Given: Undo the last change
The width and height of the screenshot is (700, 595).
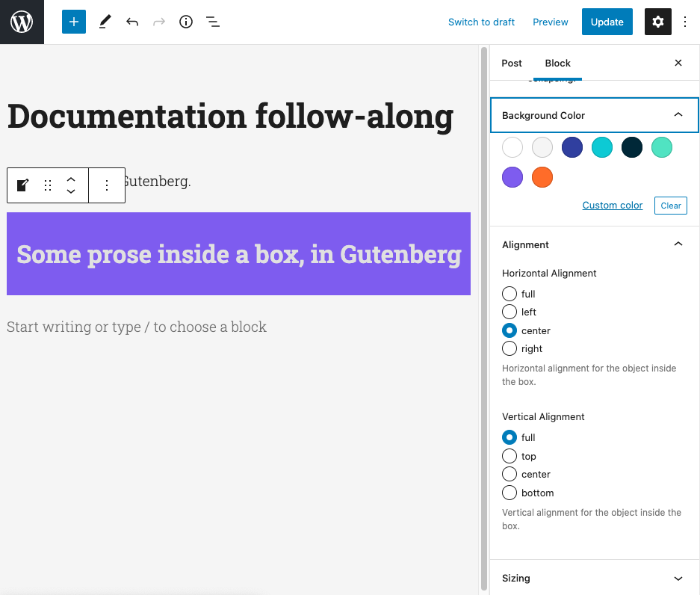Looking at the screenshot, I should (x=132, y=22).
